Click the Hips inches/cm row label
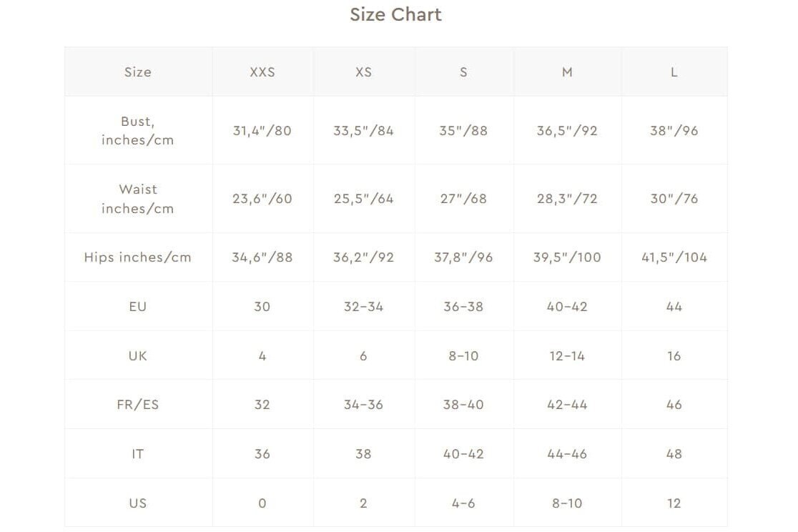The image size is (798, 532). tap(137, 257)
